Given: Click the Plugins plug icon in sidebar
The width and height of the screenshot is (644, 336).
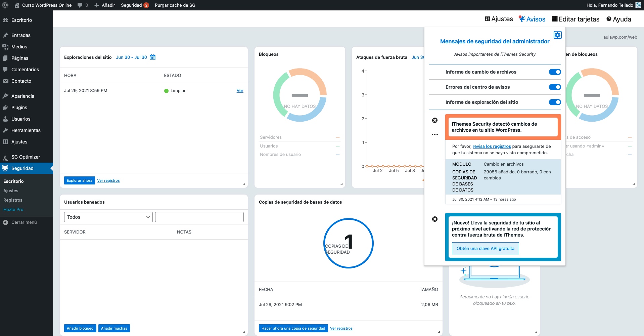Looking at the screenshot, I should point(5,108).
